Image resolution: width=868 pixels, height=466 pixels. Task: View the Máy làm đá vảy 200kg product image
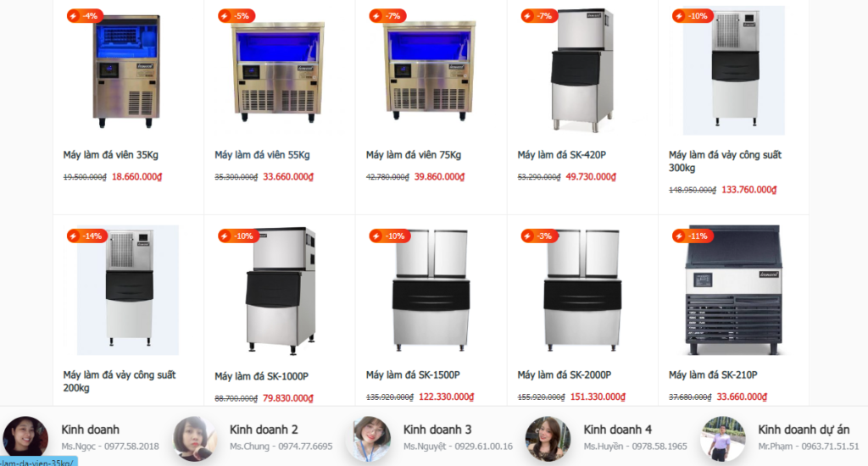point(128,290)
